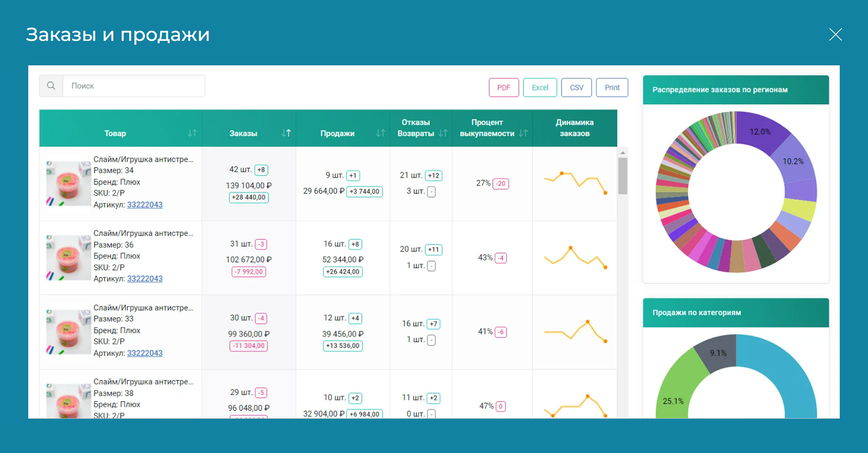Click scrollbar up arrow of table
The width and height of the screenshot is (868, 453).
coord(622,152)
